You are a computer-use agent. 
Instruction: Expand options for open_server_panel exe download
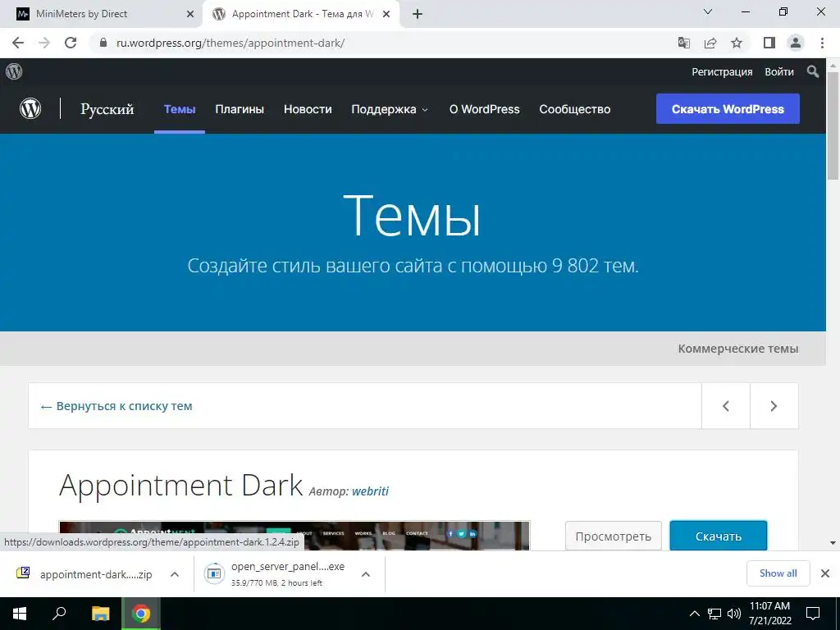(x=366, y=574)
